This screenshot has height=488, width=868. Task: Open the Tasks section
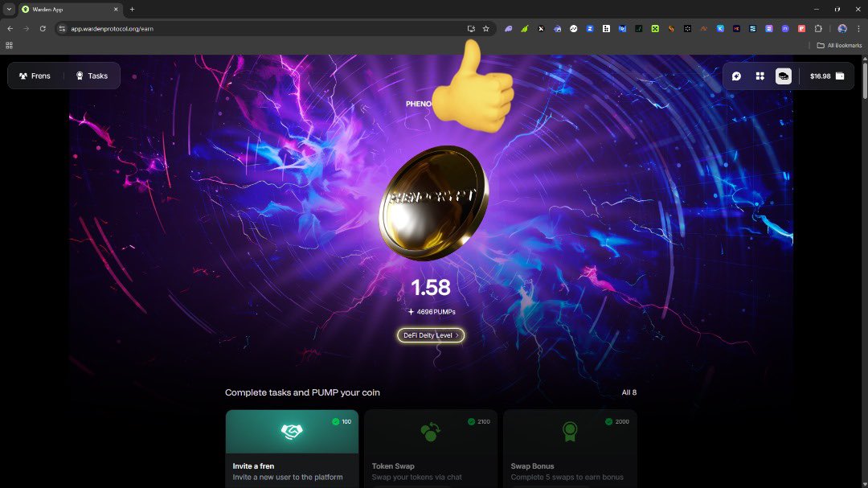click(x=92, y=76)
